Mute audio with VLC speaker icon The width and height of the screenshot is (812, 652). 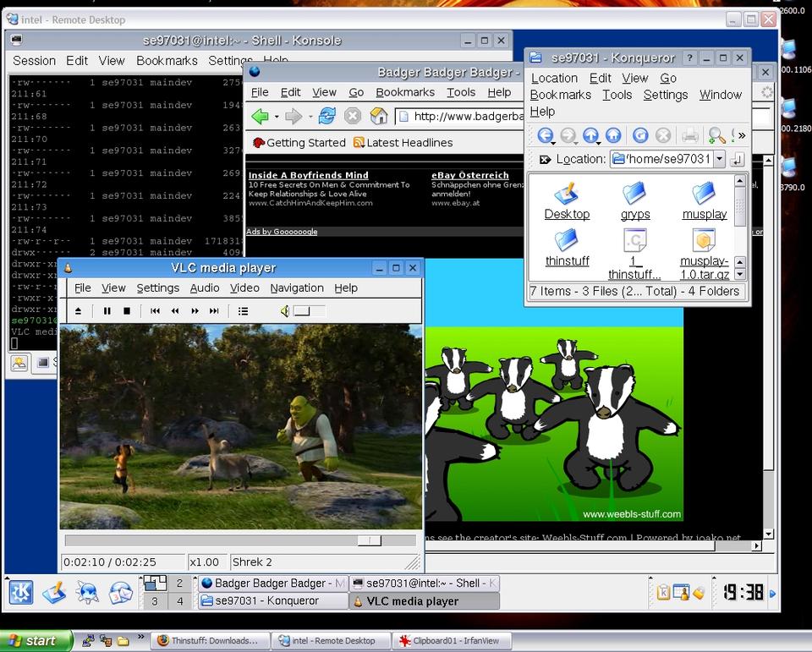tap(285, 311)
